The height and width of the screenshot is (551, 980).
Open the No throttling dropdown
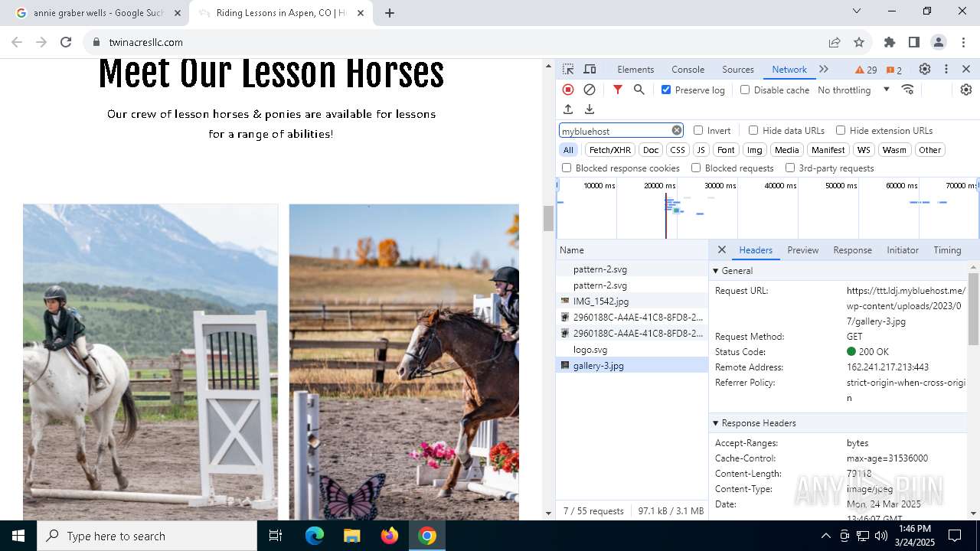pyautogui.click(x=854, y=90)
